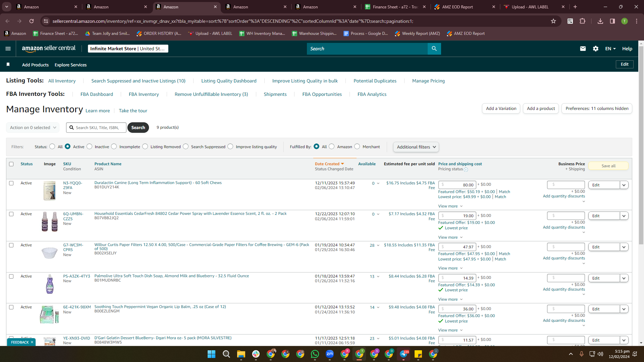644x362 pixels.
Task: Select Fulfilled By Amazon radio button
Action: 331,146
